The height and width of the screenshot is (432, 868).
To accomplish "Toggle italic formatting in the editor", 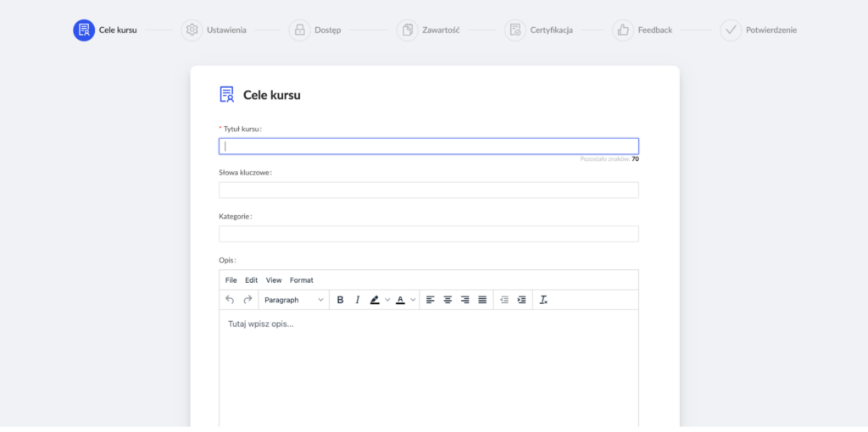I will 357,300.
